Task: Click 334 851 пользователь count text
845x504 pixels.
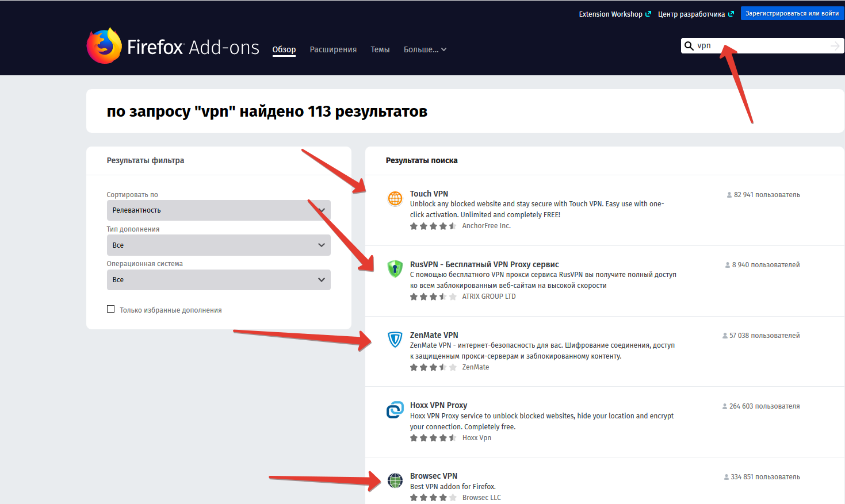Action: tap(766, 477)
